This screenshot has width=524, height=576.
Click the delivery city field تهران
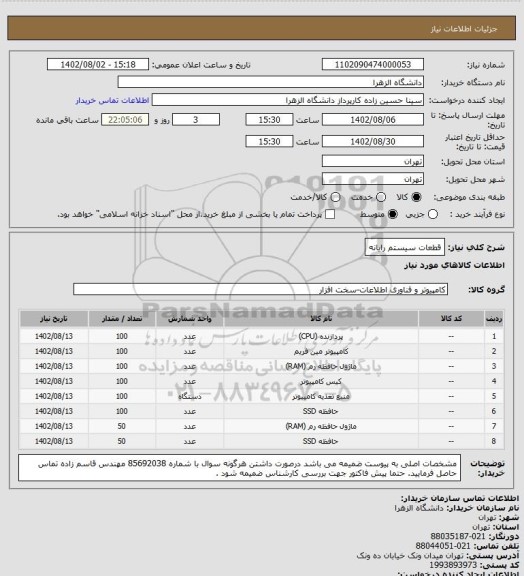[x=373, y=179]
